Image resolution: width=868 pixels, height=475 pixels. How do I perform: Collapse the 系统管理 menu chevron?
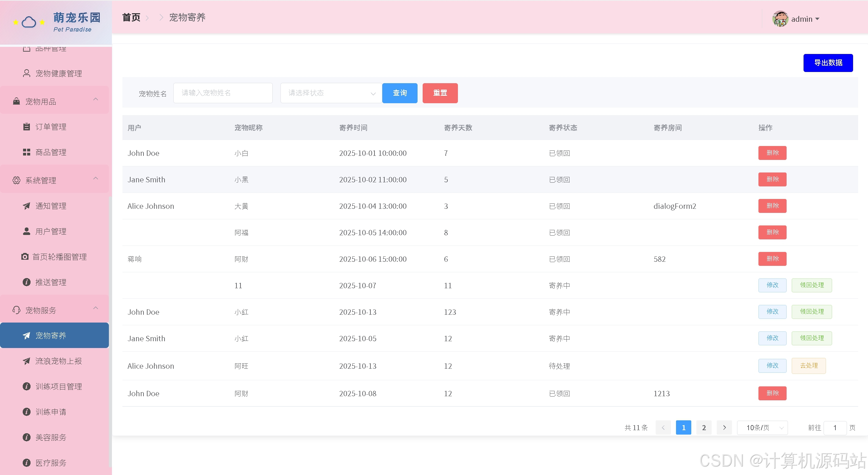point(96,178)
